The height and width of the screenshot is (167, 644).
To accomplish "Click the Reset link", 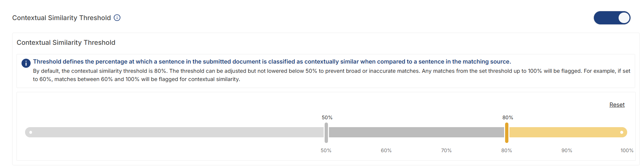I will [617, 105].
